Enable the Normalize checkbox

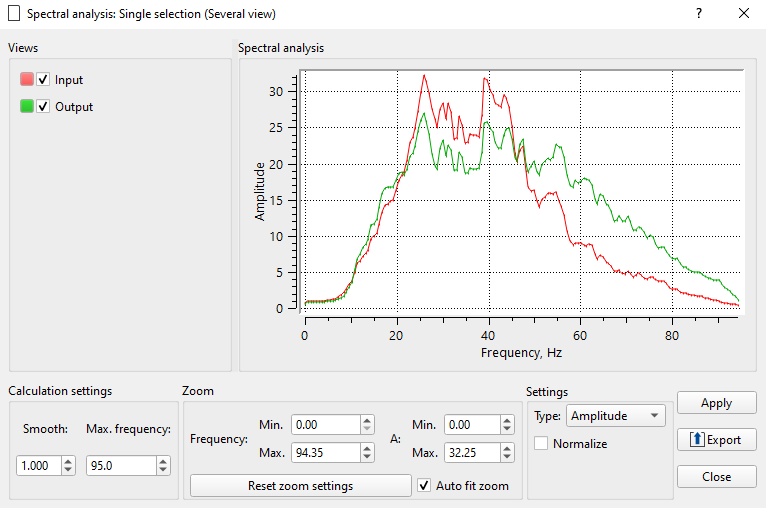coord(541,443)
